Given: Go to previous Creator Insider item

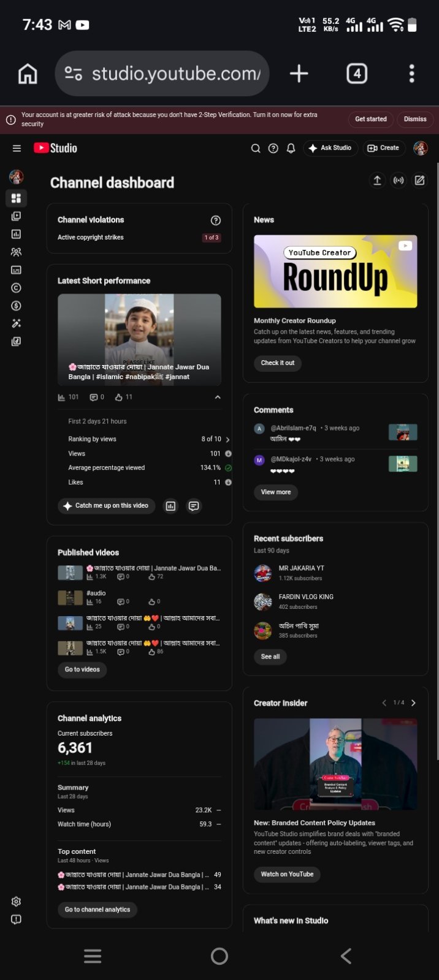Looking at the screenshot, I should 384,703.
